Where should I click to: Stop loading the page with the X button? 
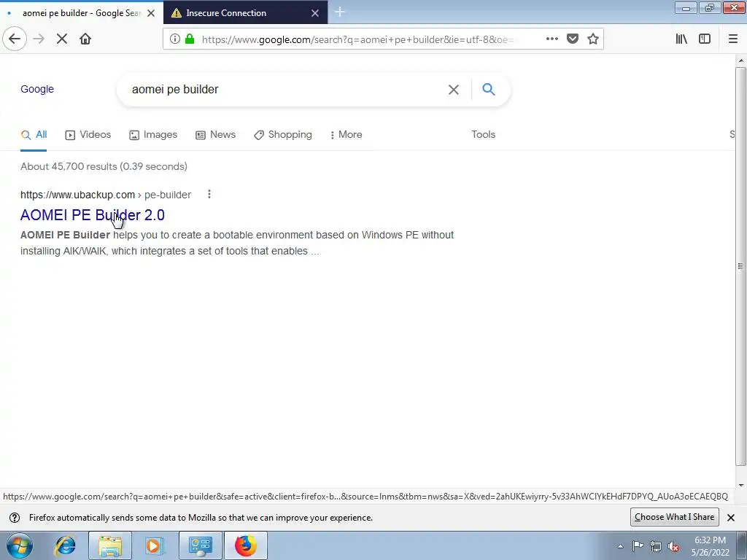[x=62, y=39]
